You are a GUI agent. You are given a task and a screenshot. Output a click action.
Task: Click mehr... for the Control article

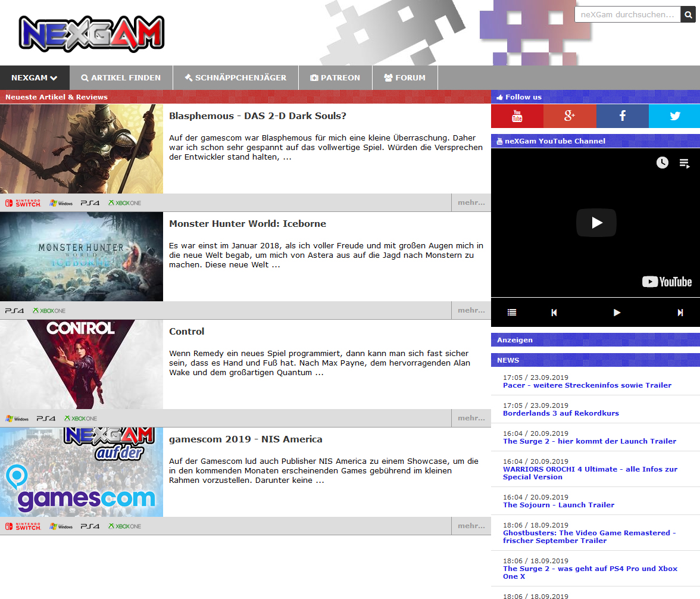471,418
